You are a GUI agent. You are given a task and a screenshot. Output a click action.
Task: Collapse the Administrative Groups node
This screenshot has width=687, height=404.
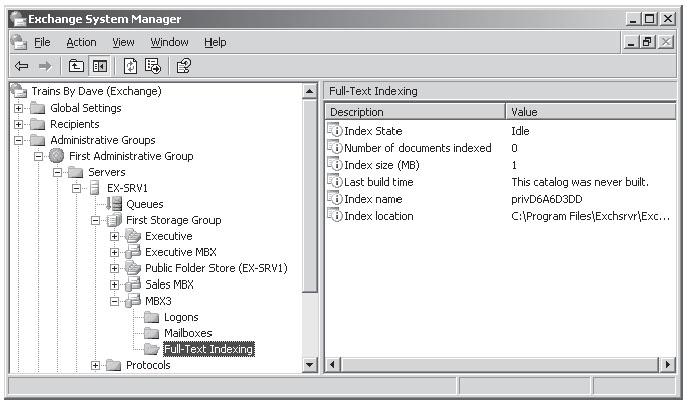click(x=18, y=141)
